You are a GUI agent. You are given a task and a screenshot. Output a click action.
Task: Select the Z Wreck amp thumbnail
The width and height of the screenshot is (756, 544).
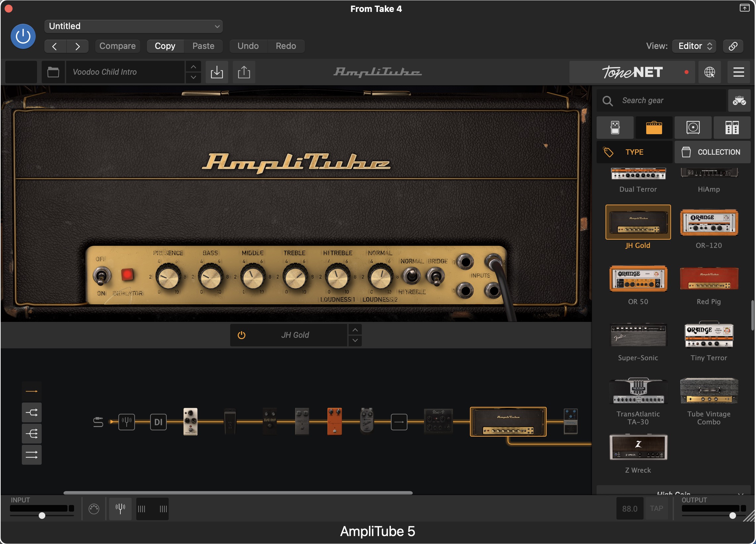pyautogui.click(x=638, y=447)
